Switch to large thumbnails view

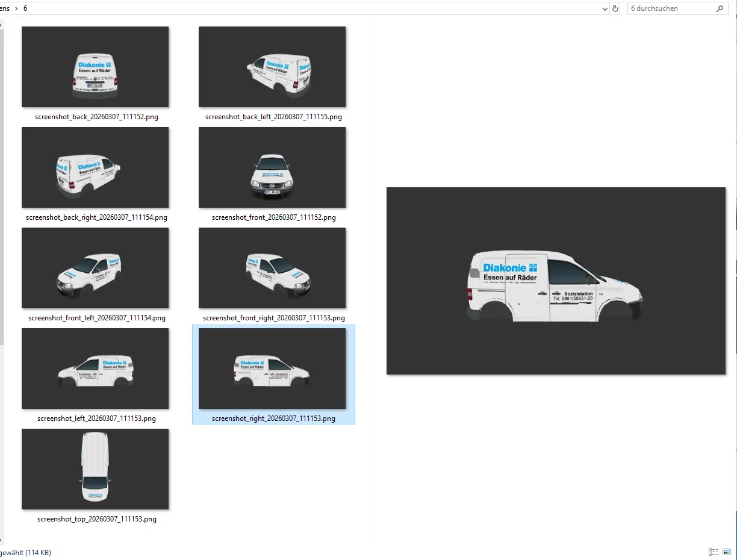click(x=727, y=552)
